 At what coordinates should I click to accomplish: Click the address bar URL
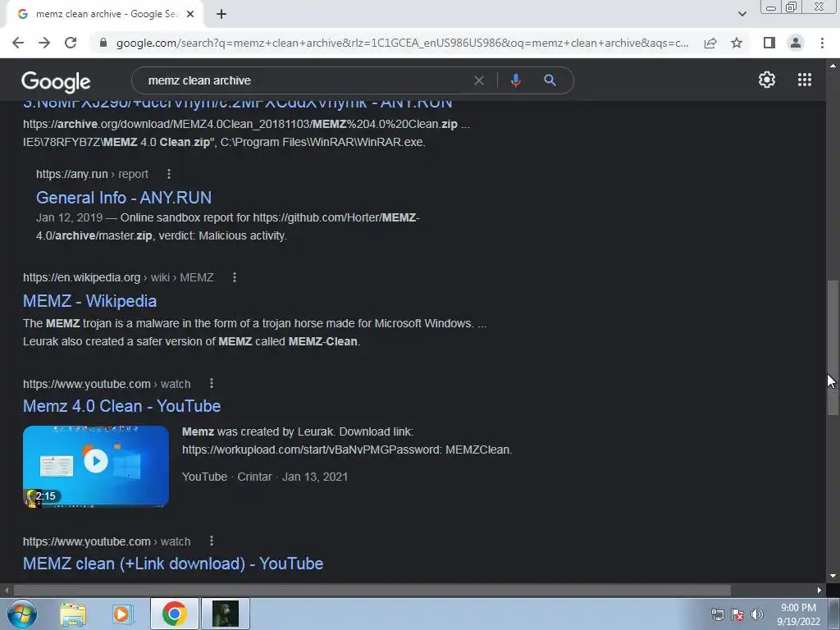point(402,43)
